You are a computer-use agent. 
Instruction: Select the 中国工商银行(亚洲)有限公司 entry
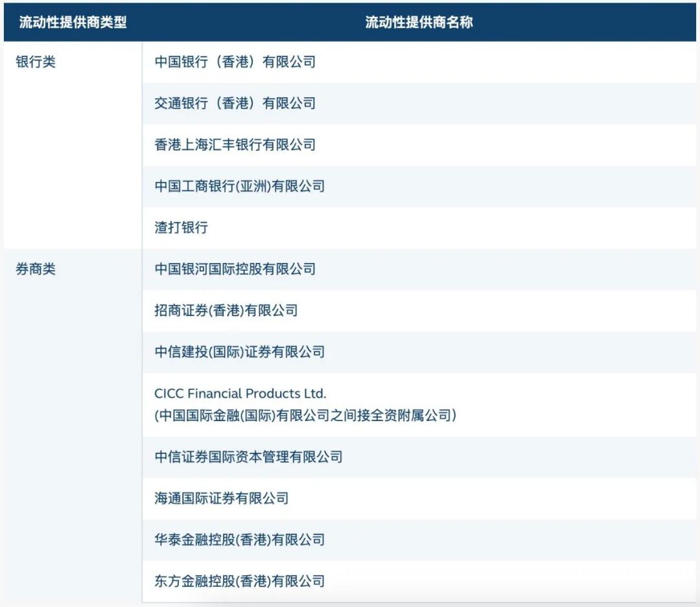click(419, 187)
